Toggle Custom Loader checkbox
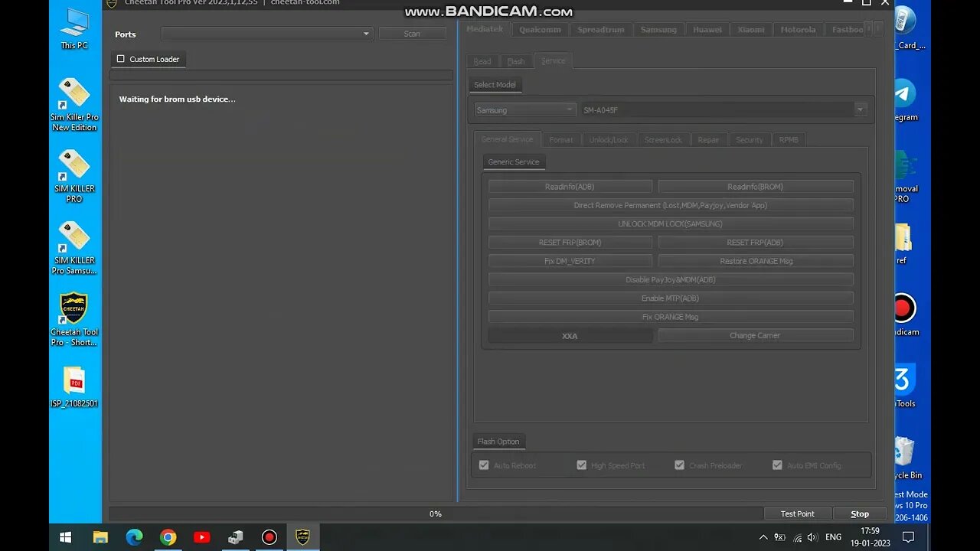Image resolution: width=980 pixels, height=551 pixels. click(x=120, y=59)
